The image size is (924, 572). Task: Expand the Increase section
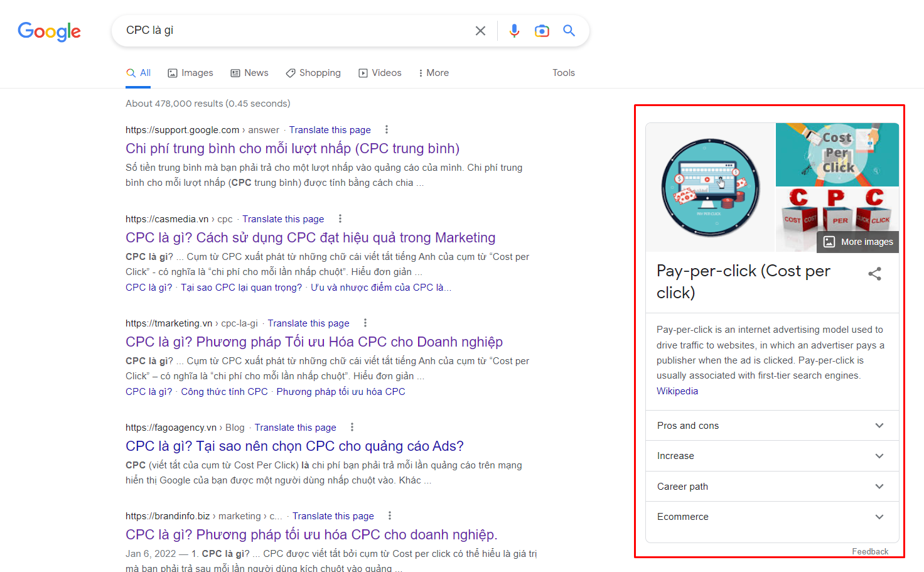pyautogui.click(x=772, y=456)
